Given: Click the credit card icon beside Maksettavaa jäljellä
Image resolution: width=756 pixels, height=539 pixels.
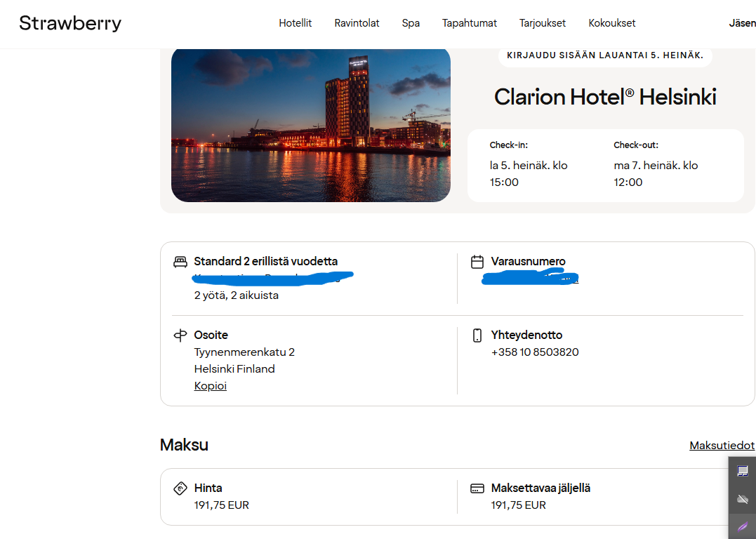Looking at the screenshot, I should [477, 488].
